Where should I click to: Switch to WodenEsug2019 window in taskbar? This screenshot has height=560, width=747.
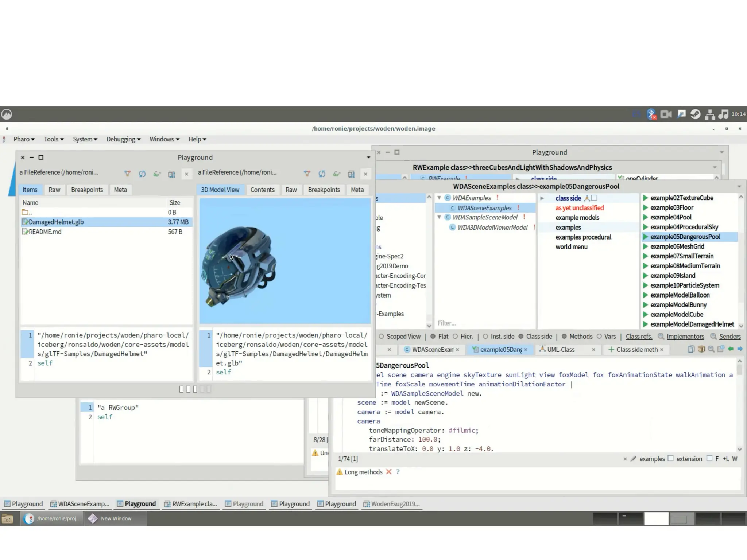[x=391, y=504]
